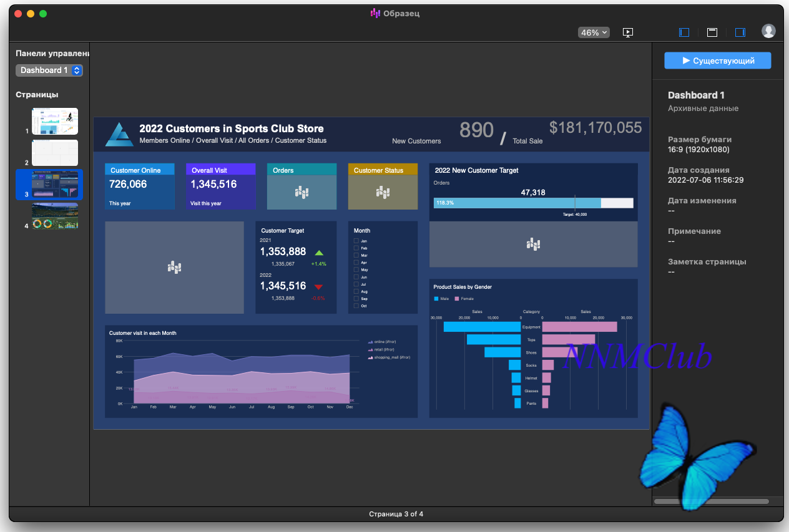Open the user account avatar

click(x=768, y=31)
